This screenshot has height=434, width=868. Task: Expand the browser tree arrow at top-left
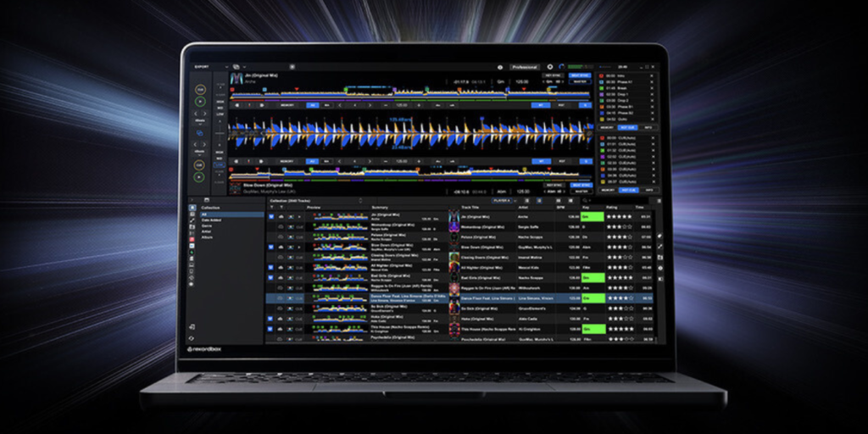pyautogui.click(x=191, y=200)
